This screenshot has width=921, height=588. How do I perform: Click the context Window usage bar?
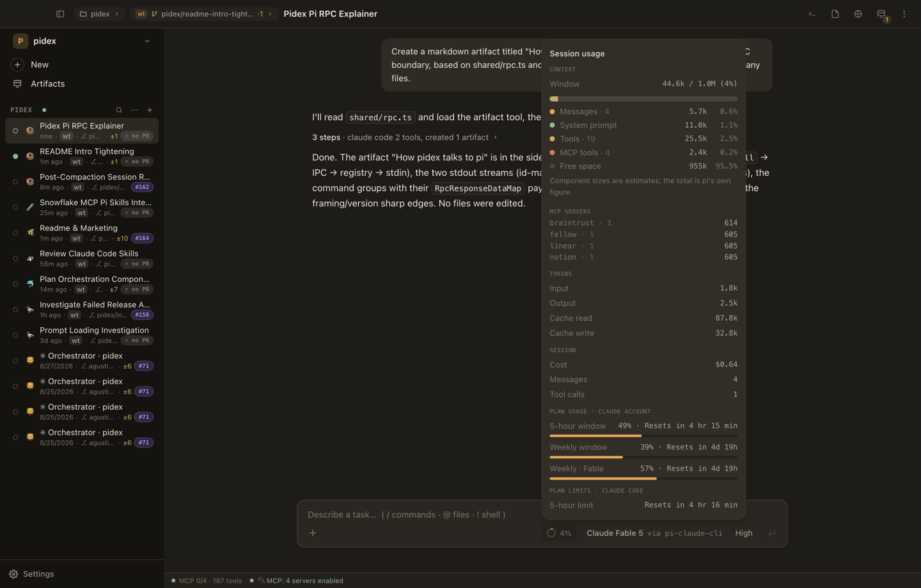point(643,99)
